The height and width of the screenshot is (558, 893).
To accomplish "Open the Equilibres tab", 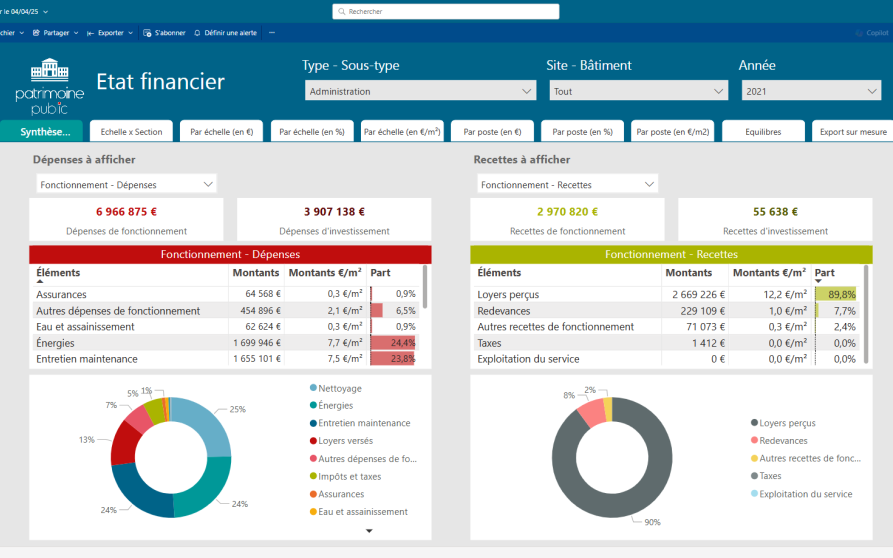I will (x=763, y=132).
